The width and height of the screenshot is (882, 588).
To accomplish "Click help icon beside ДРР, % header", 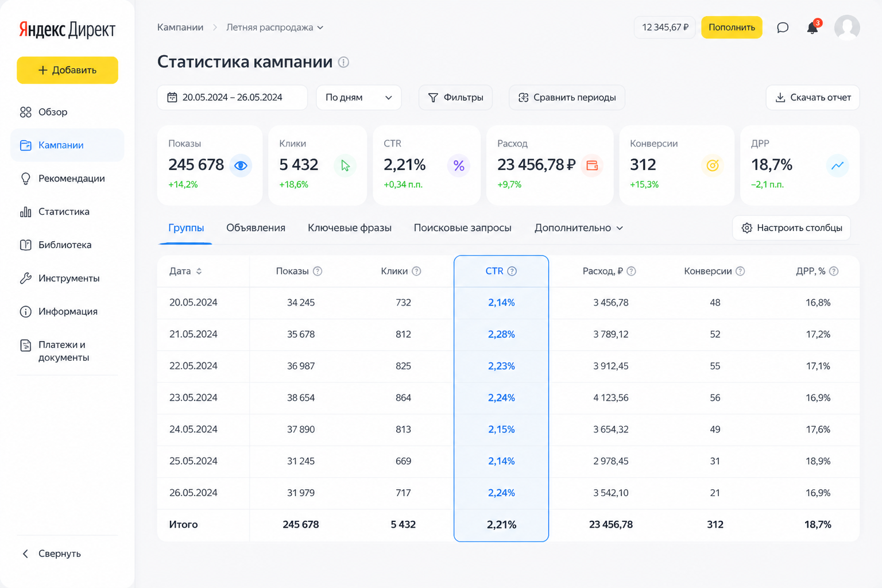I will tap(834, 271).
